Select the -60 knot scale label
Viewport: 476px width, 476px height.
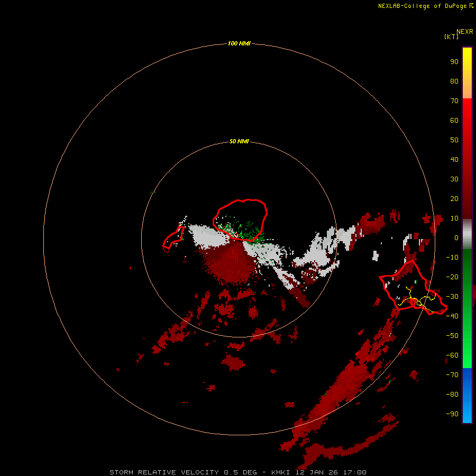pos(452,355)
